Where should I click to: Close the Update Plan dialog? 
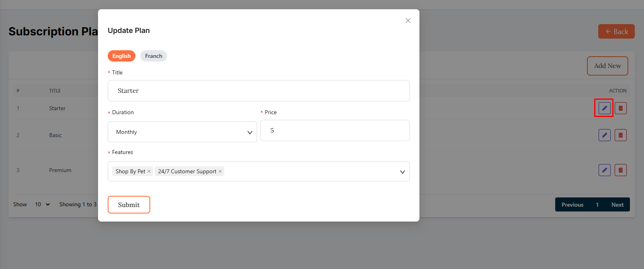point(408,21)
